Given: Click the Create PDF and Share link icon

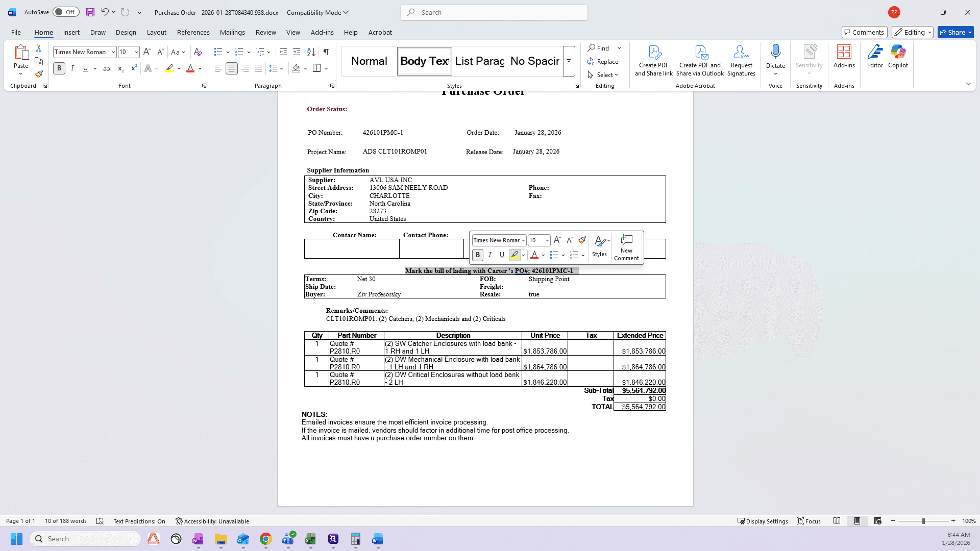Looking at the screenshot, I should tap(654, 60).
